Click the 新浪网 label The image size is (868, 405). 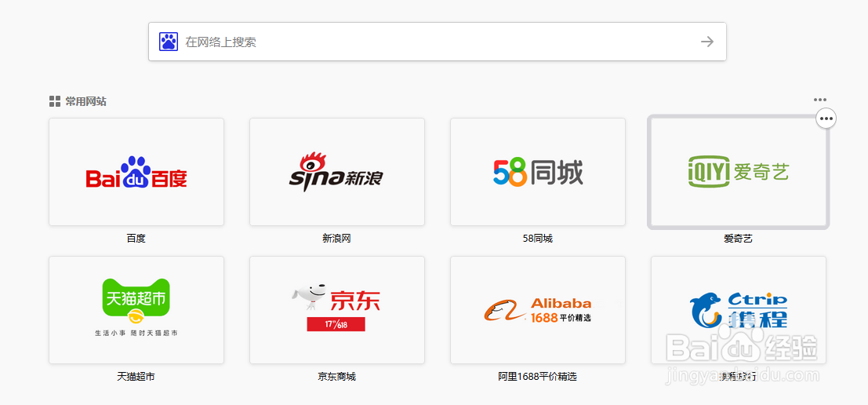[x=337, y=239]
